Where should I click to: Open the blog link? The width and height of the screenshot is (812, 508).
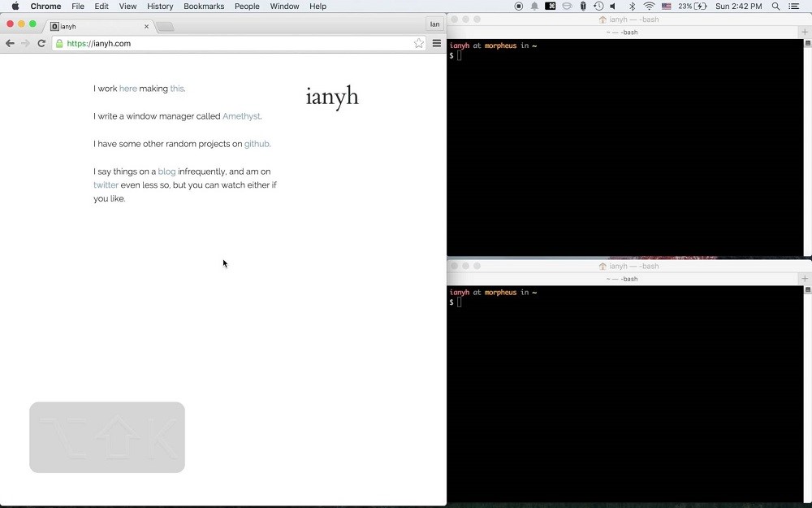[x=166, y=172]
